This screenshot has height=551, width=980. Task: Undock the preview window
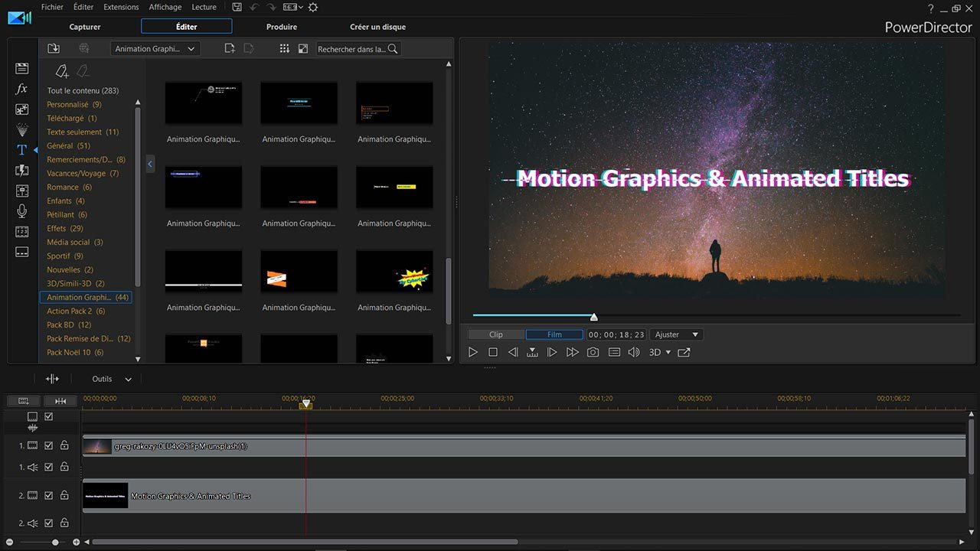(684, 352)
